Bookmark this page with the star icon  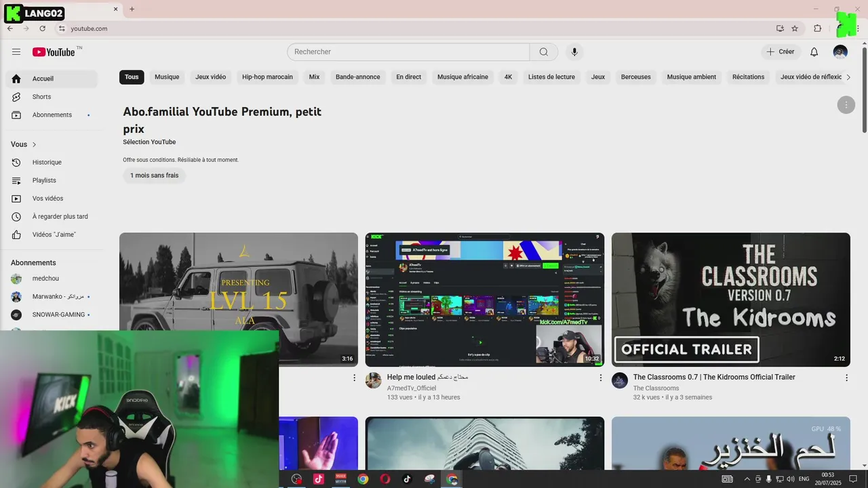pos(795,28)
